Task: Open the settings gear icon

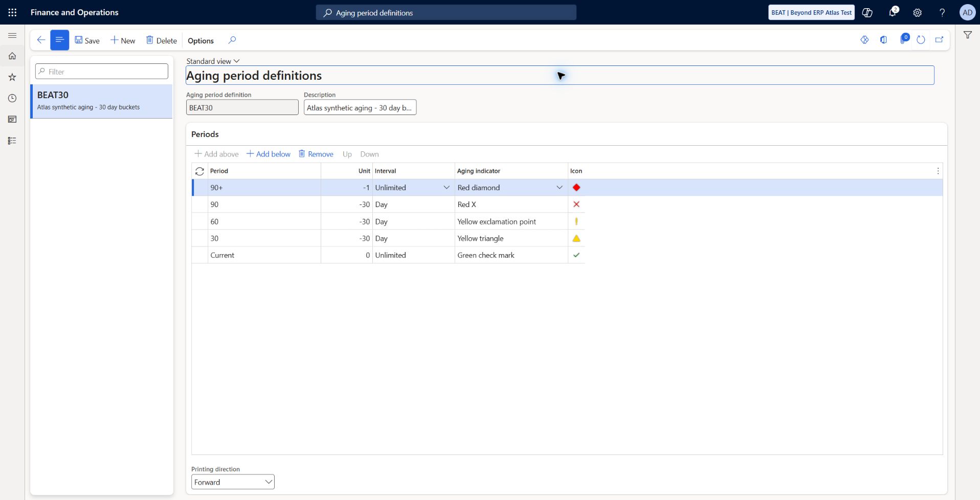Action: click(918, 12)
